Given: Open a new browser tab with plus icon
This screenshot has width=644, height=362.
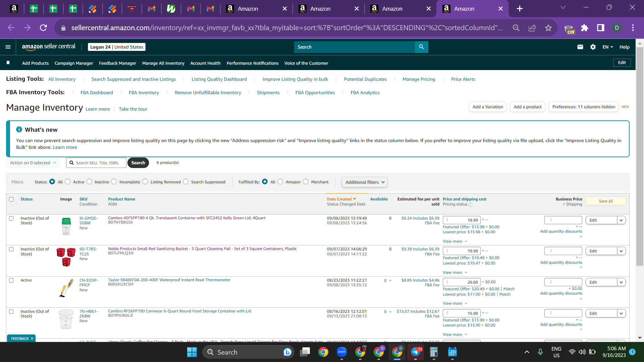Looking at the screenshot, I should coord(520,9).
